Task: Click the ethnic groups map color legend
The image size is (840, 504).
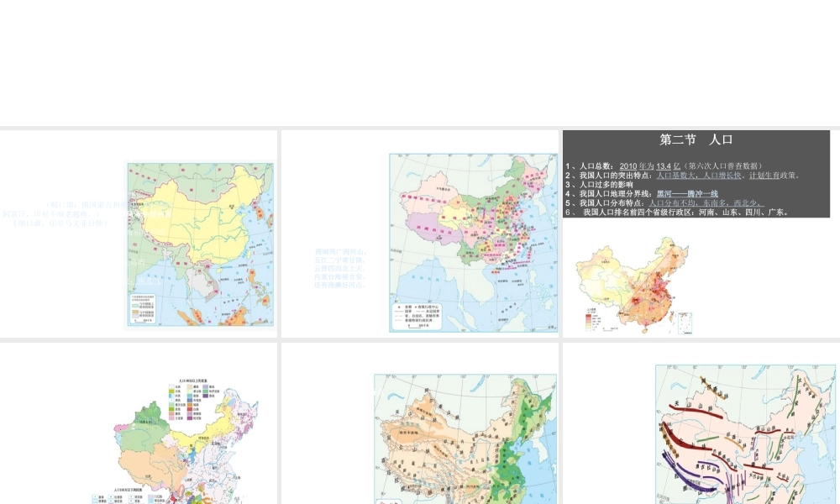Action: [192, 400]
